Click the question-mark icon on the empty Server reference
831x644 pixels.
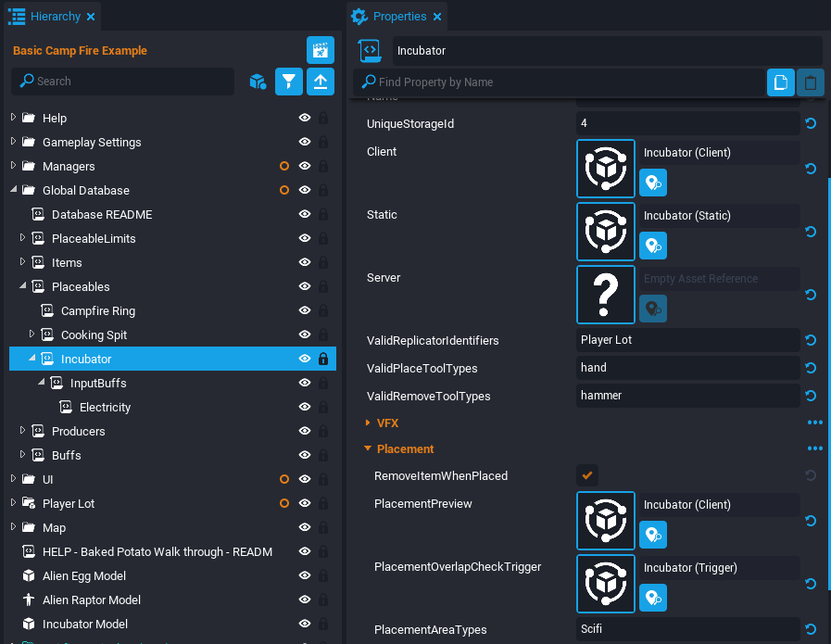605,294
